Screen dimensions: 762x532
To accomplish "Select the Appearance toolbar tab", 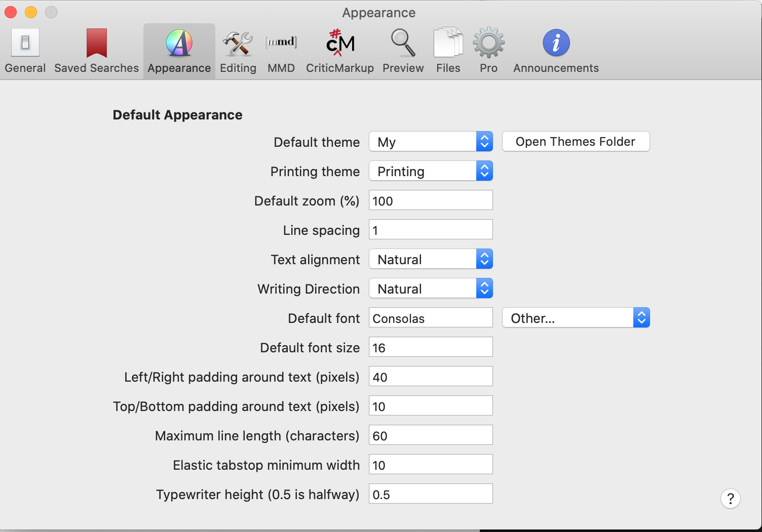I will pos(179,51).
